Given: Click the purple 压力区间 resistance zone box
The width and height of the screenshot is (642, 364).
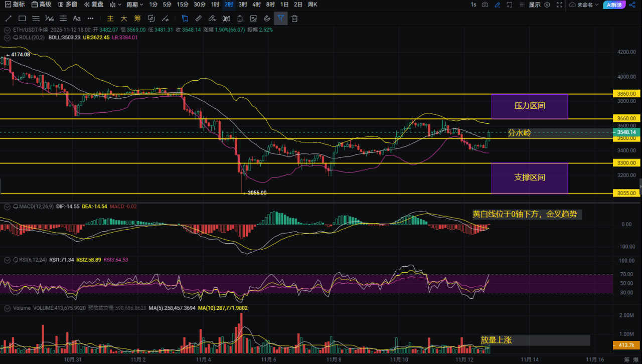Looking at the screenshot, I should coord(530,106).
